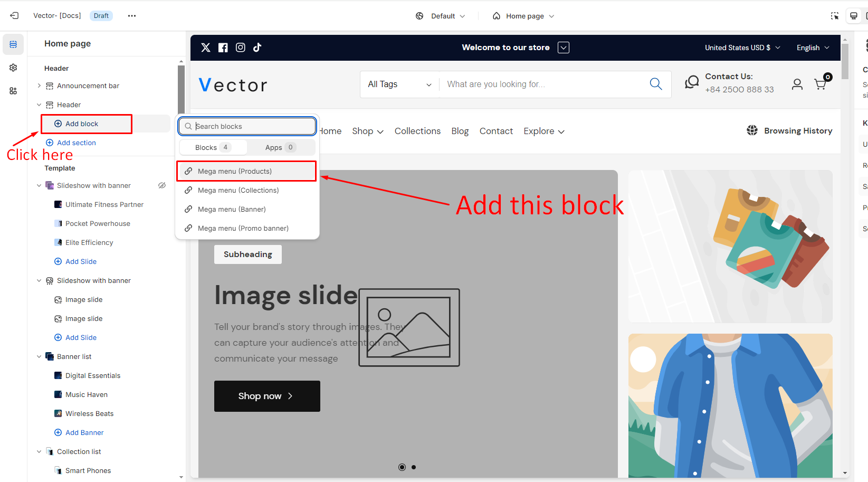Expand the Announcement bar tree item

point(39,86)
